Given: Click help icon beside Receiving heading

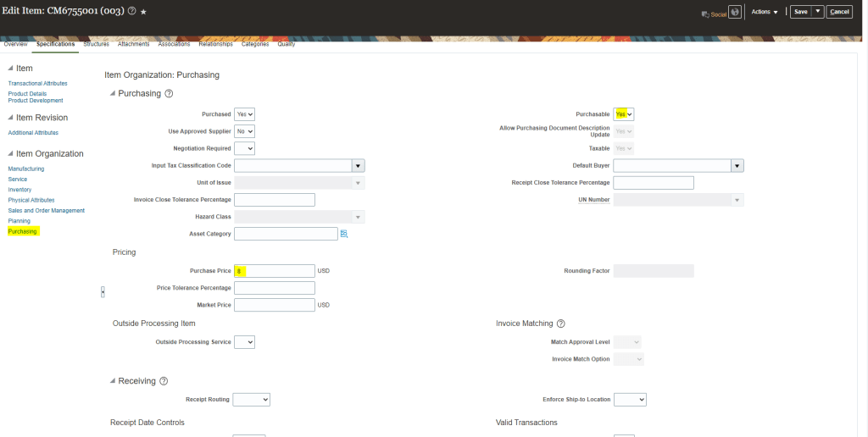Looking at the screenshot, I should tap(164, 381).
